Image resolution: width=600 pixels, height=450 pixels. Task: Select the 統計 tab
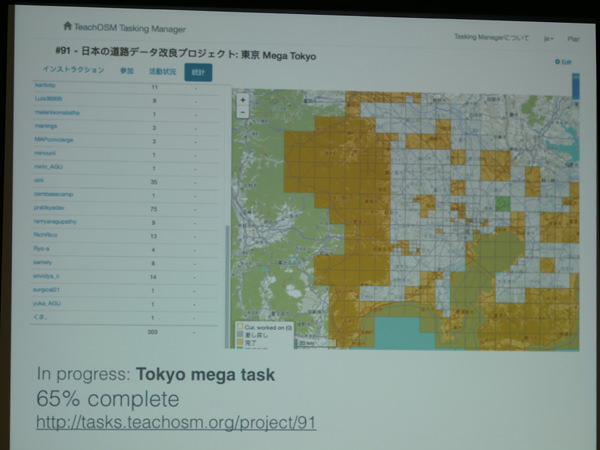198,73
